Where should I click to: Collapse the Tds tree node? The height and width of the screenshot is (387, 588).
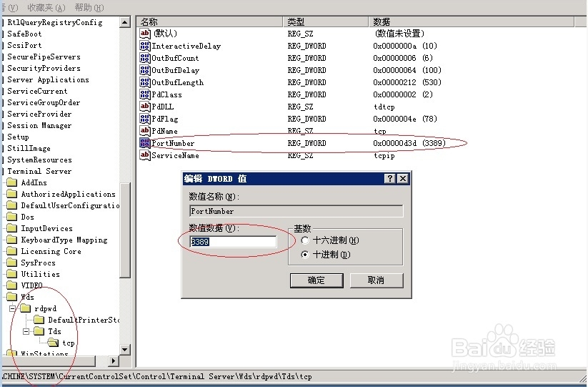pyautogui.click(x=26, y=331)
